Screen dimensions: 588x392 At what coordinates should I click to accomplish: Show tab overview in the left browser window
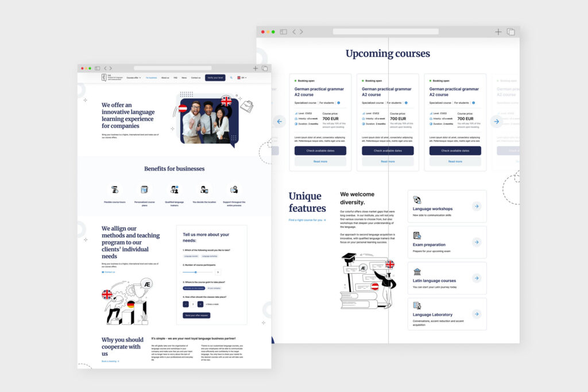pos(265,68)
